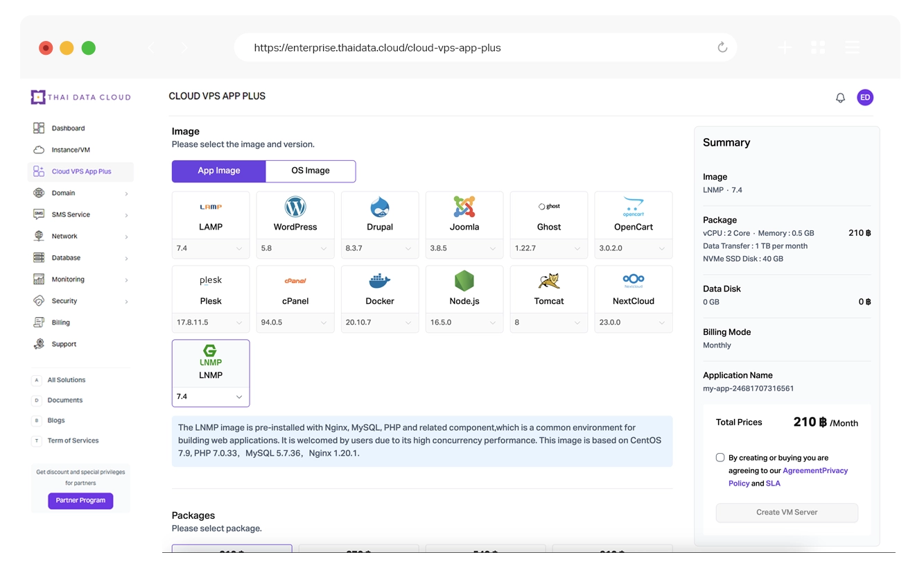This screenshot has height=573, width=924.
Task: Open browser tab grid icon
Action: pos(818,47)
